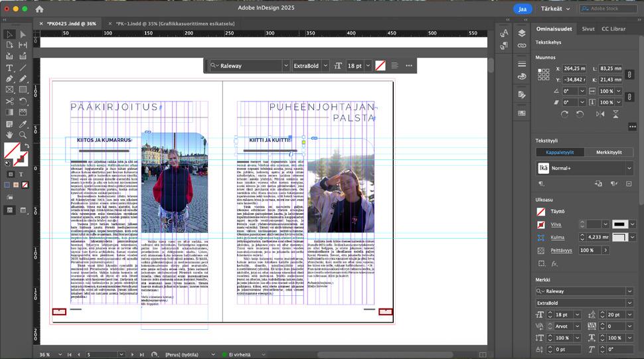Choose the Direct Selection white arrow tool
644x359 pixels.
coord(23,35)
